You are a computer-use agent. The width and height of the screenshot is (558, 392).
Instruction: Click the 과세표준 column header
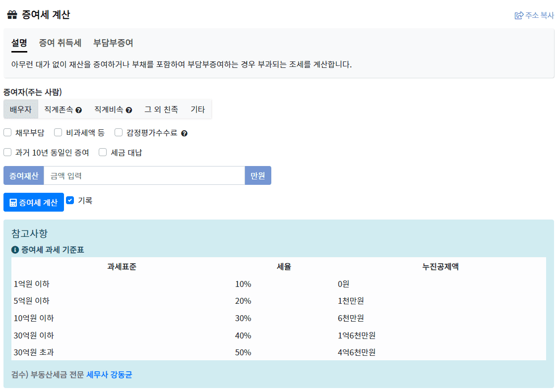(122, 267)
